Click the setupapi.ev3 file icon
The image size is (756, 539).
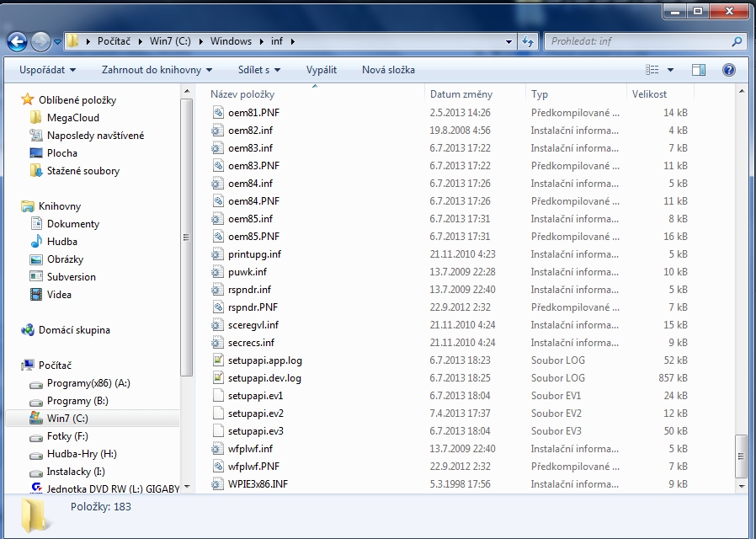[218, 431]
